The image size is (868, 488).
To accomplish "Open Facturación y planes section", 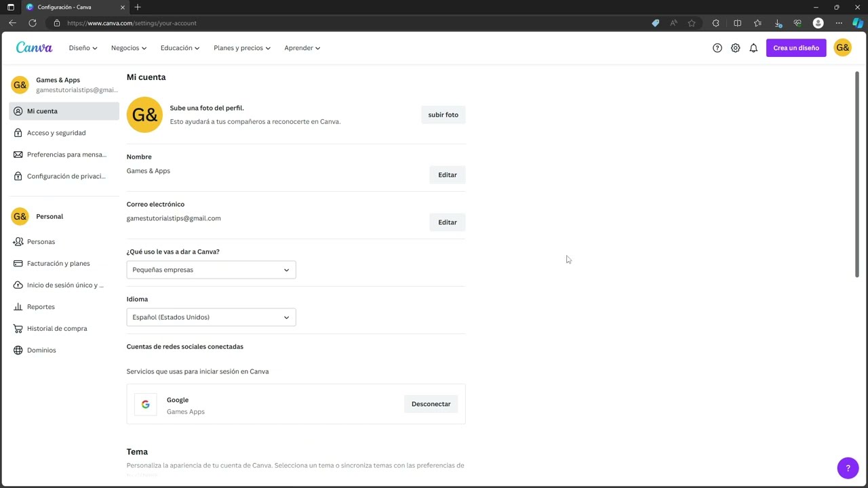I will click(64, 263).
